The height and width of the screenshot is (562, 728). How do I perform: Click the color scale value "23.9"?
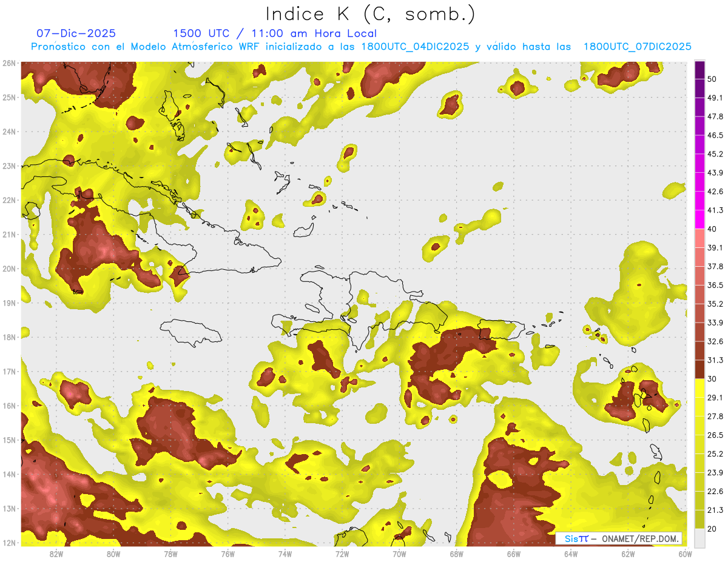tap(715, 472)
